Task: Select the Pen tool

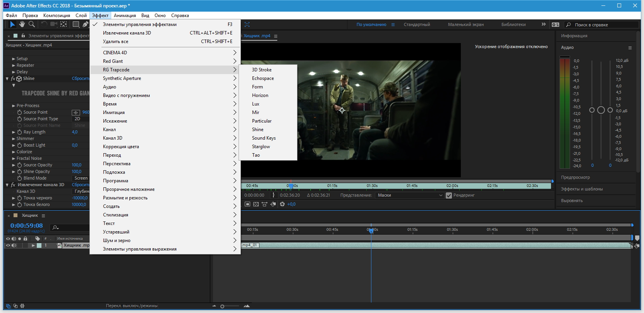Action: [x=86, y=24]
